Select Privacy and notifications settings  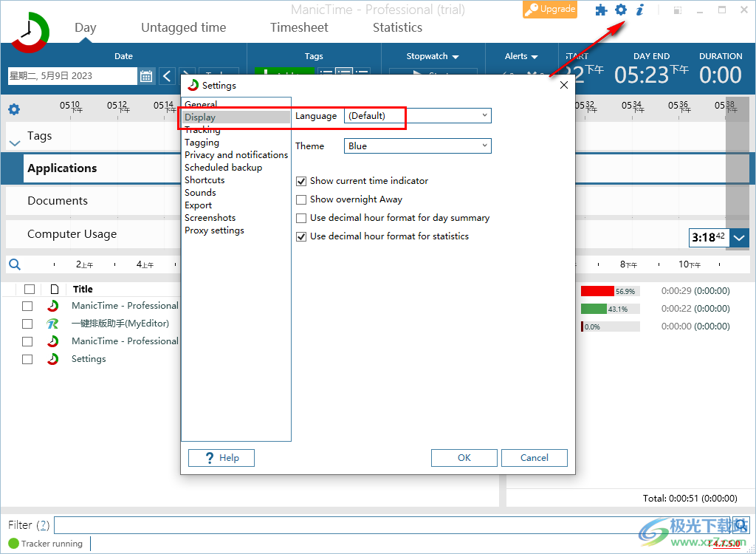tap(236, 155)
